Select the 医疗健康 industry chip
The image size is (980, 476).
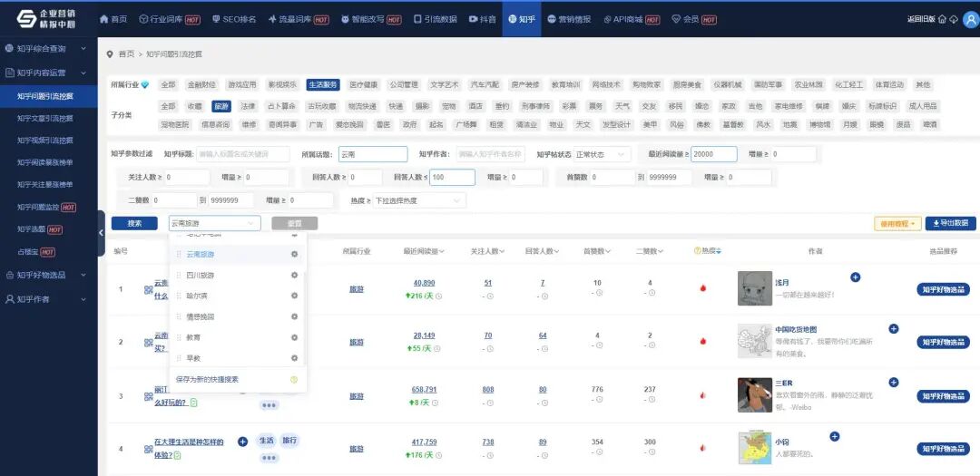(363, 85)
